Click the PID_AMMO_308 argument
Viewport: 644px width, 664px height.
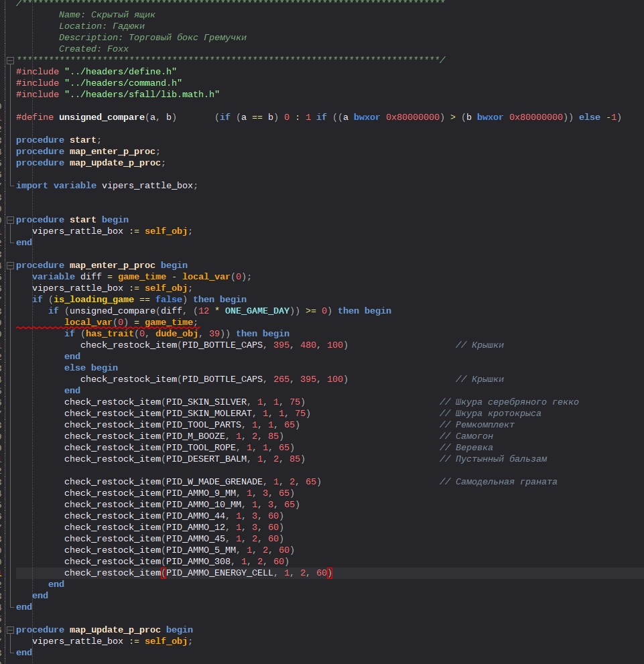198,563
